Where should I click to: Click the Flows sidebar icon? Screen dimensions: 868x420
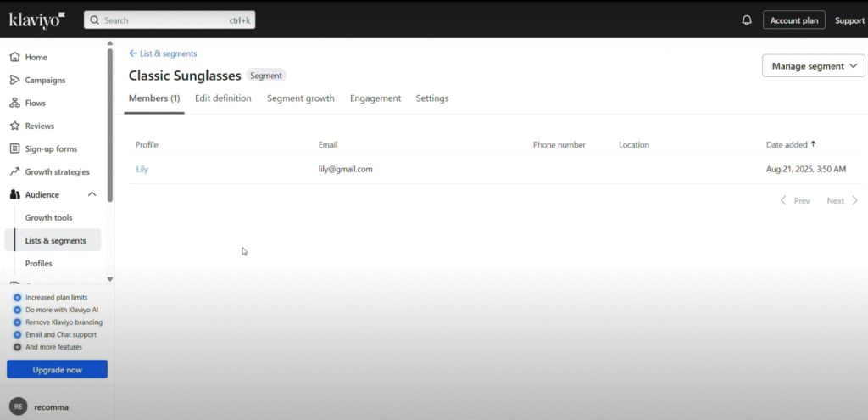coord(14,104)
